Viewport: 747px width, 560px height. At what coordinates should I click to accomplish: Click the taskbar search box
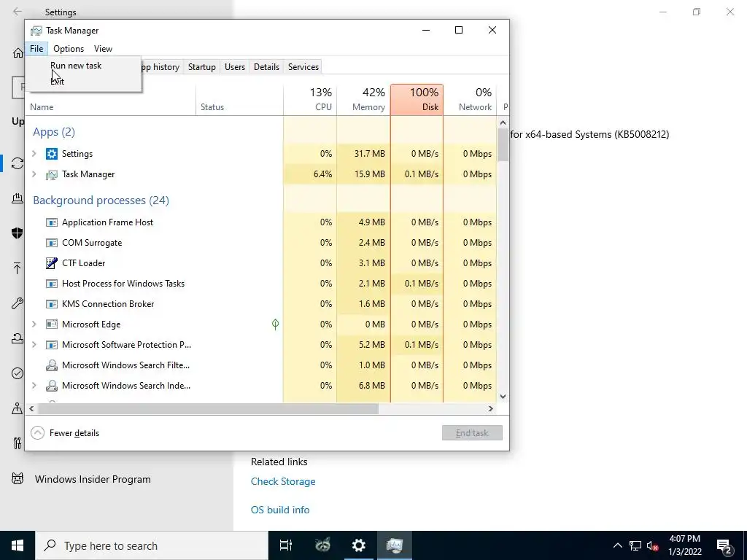pos(152,545)
